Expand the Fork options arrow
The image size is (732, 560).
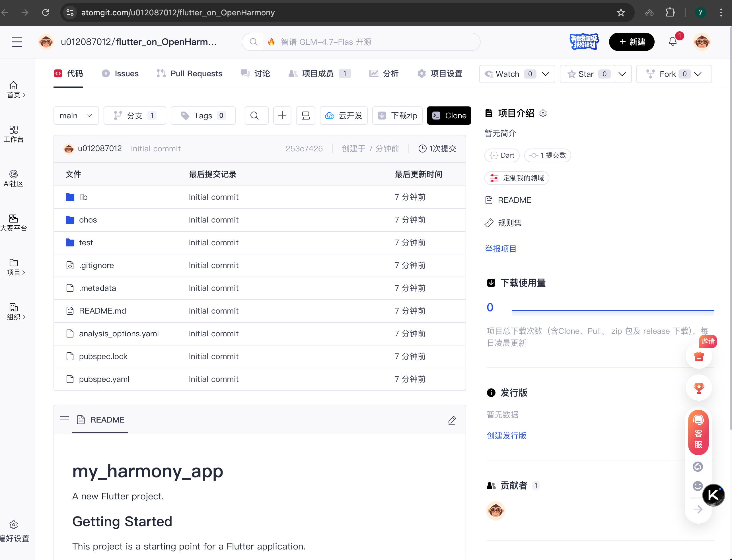coord(698,74)
